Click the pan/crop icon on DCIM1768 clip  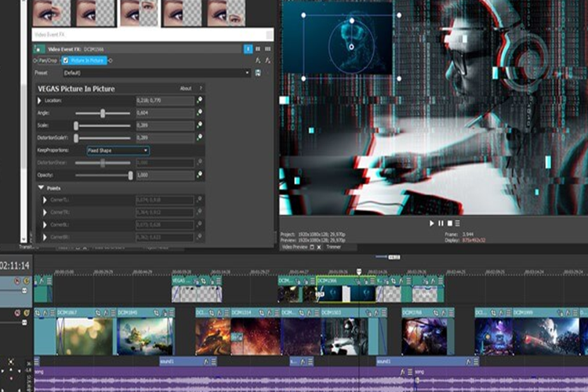[436, 313]
